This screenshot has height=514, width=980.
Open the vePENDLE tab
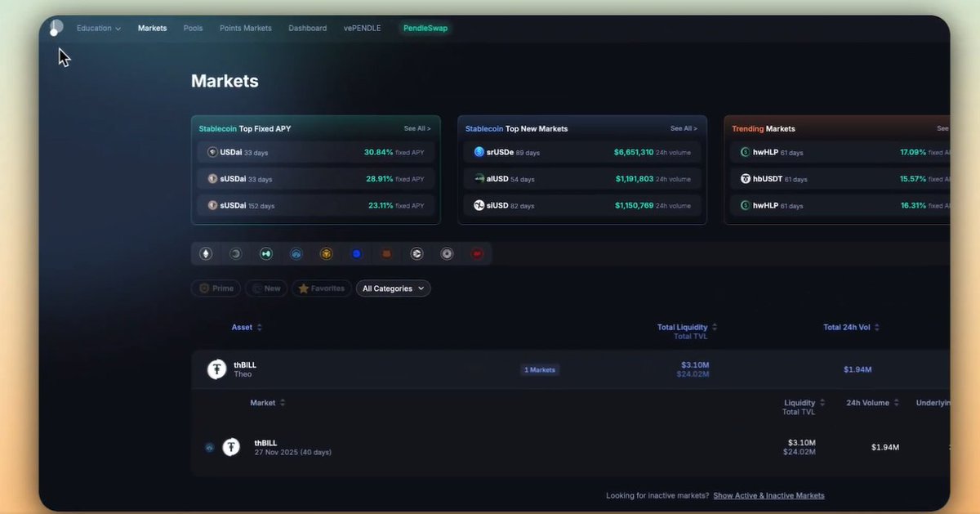point(362,28)
